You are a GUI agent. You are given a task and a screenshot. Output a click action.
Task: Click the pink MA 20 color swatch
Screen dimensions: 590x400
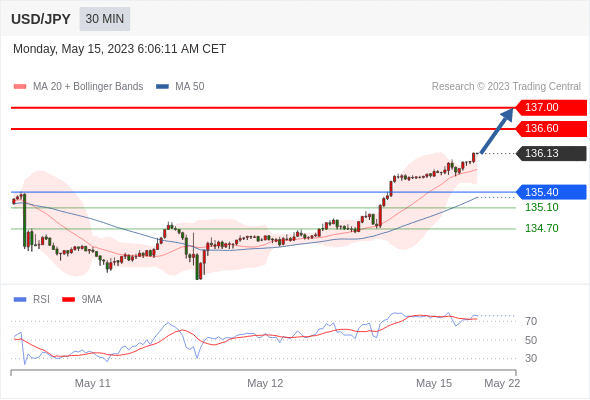20,87
